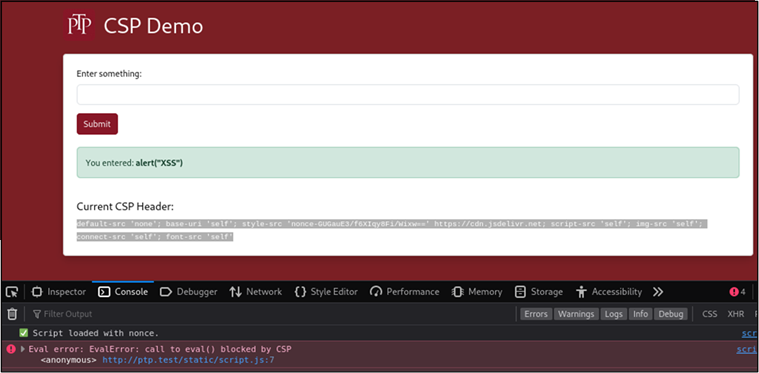Screen dimensions: 759x373
Task: Toggle the Errors filter
Action: coord(536,314)
